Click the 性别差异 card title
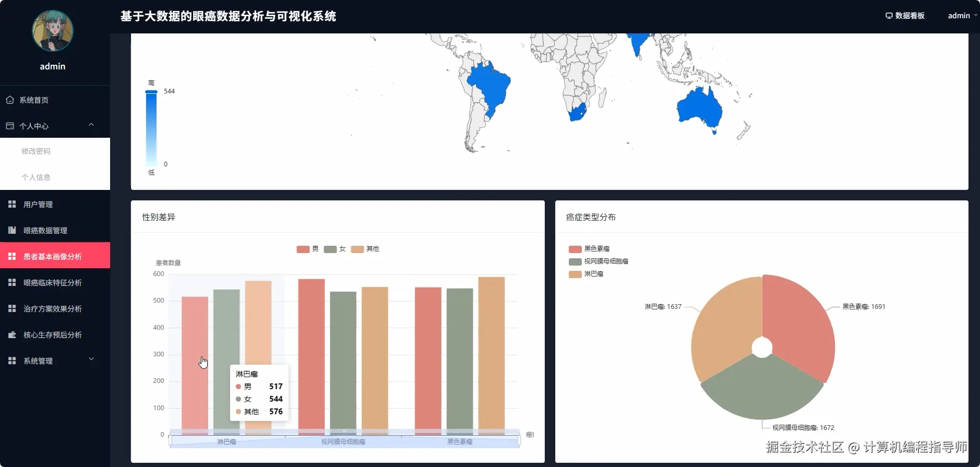Image resolution: width=980 pixels, height=467 pixels. point(159,217)
